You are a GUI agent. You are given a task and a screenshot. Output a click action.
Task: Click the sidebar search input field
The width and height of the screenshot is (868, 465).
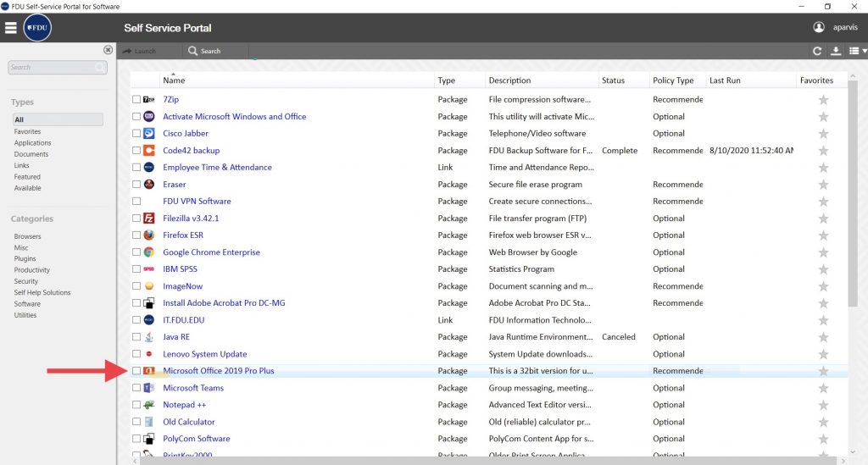[x=58, y=68]
